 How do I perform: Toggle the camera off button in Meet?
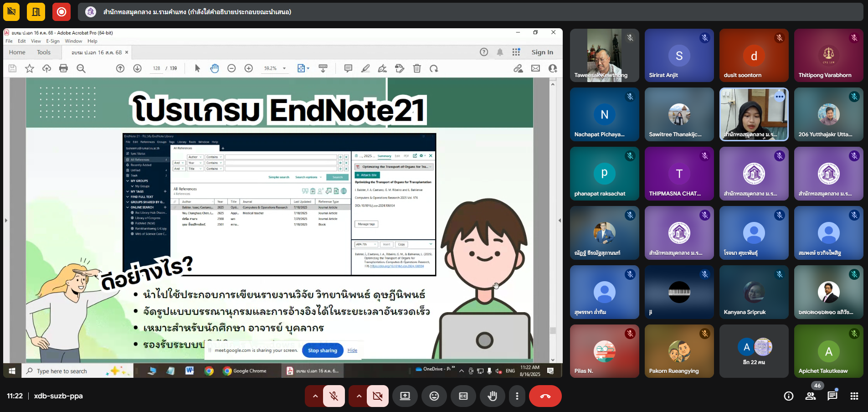point(378,396)
